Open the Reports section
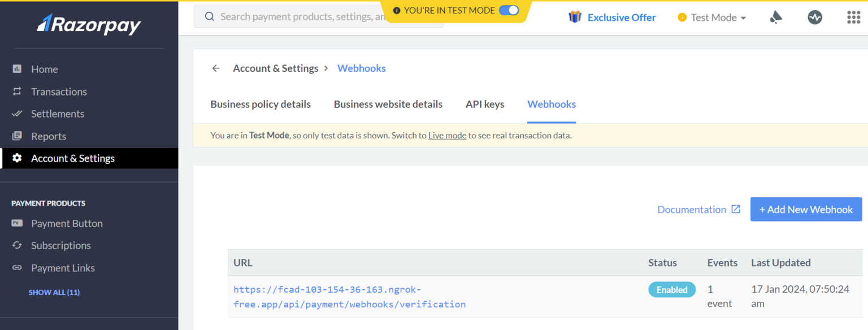 49,136
